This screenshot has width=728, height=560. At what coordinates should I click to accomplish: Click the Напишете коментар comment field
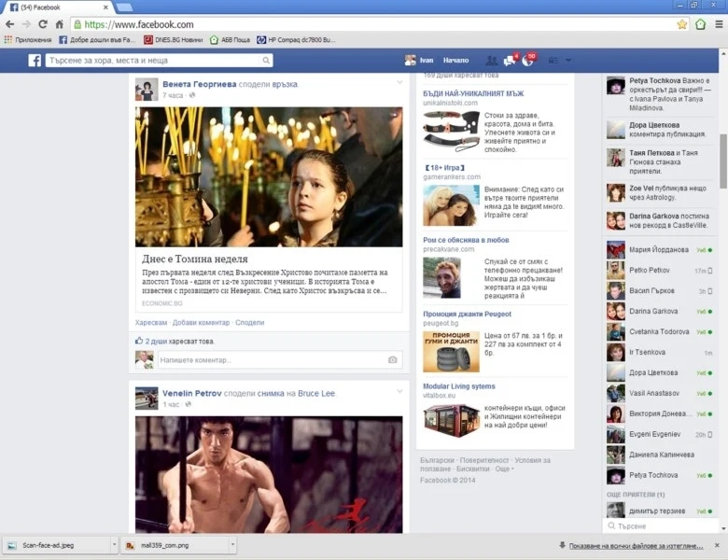(273, 360)
